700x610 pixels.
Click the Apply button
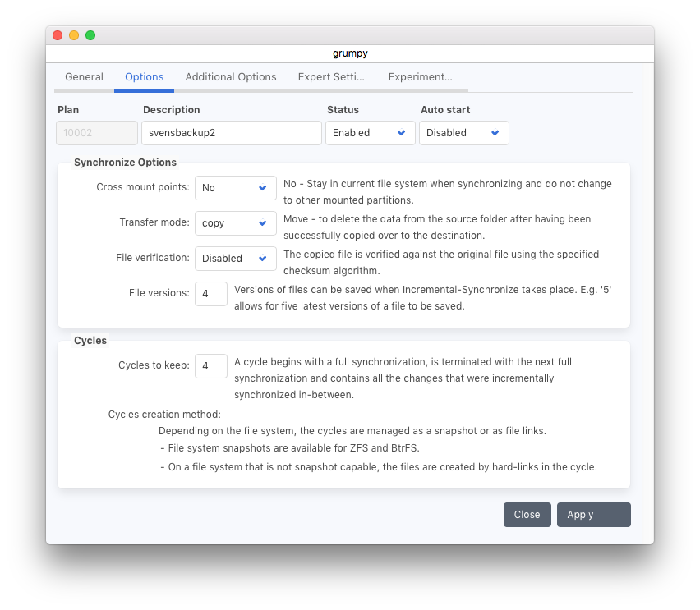[x=593, y=515]
